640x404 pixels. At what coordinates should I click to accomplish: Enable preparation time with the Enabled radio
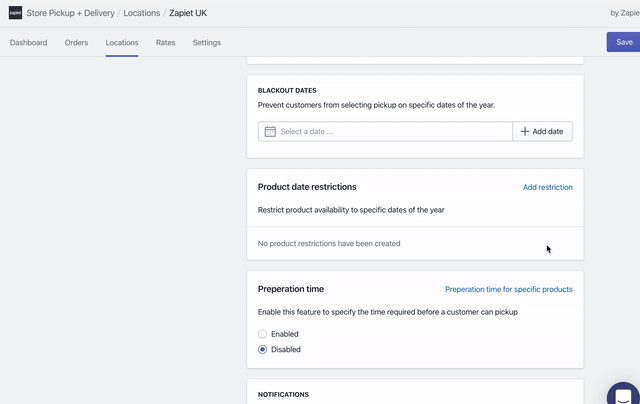263,334
